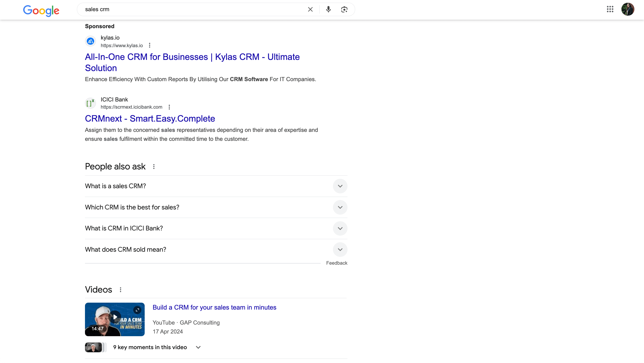Click the Google logo
The height and width of the screenshot is (363, 644).
(41, 11)
